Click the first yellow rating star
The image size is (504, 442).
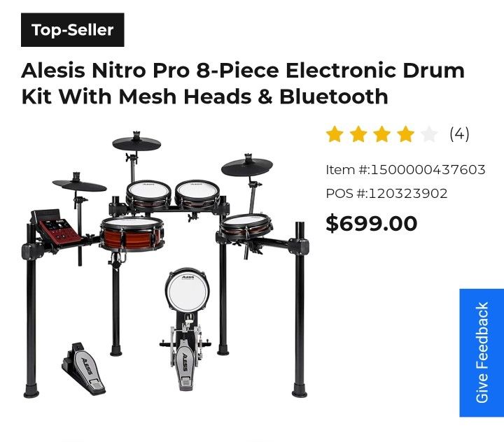point(335,134)
